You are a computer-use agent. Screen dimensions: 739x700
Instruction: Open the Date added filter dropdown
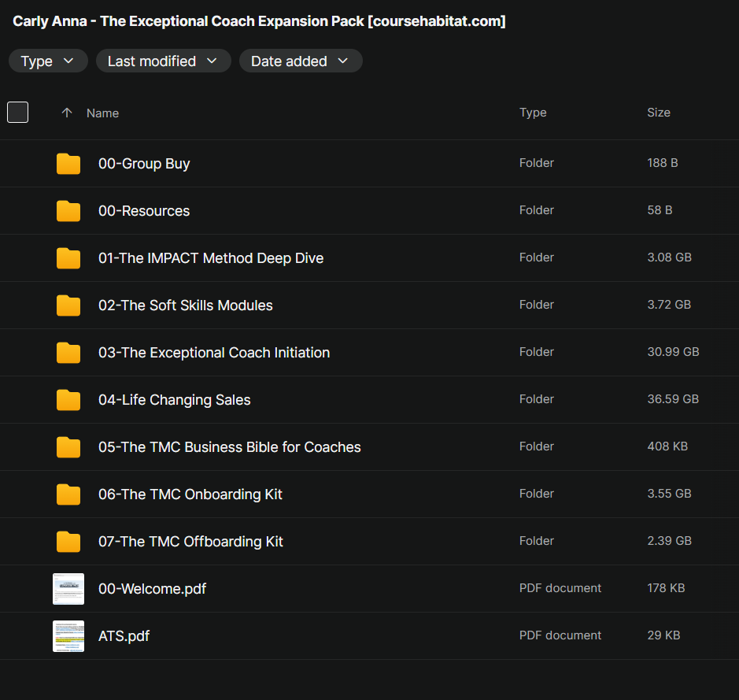click(301, 61)
